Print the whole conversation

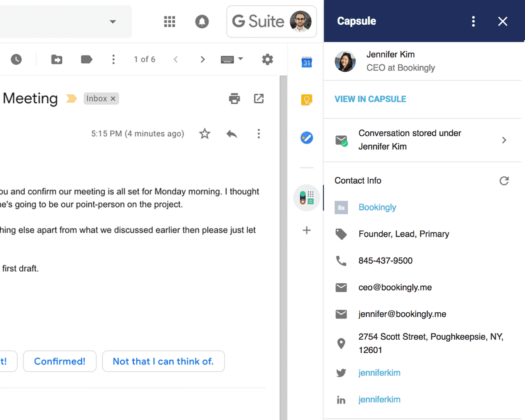(234, 99)
